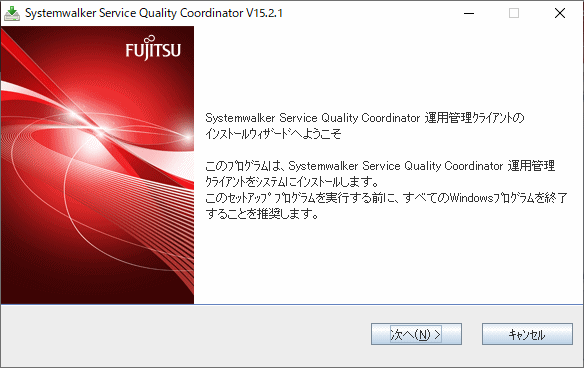Image resolution: width=584 pixels, height=368 pixels.
Task: Click the FUJITSU logo on the banner
Action: click(x=153, y=47)
